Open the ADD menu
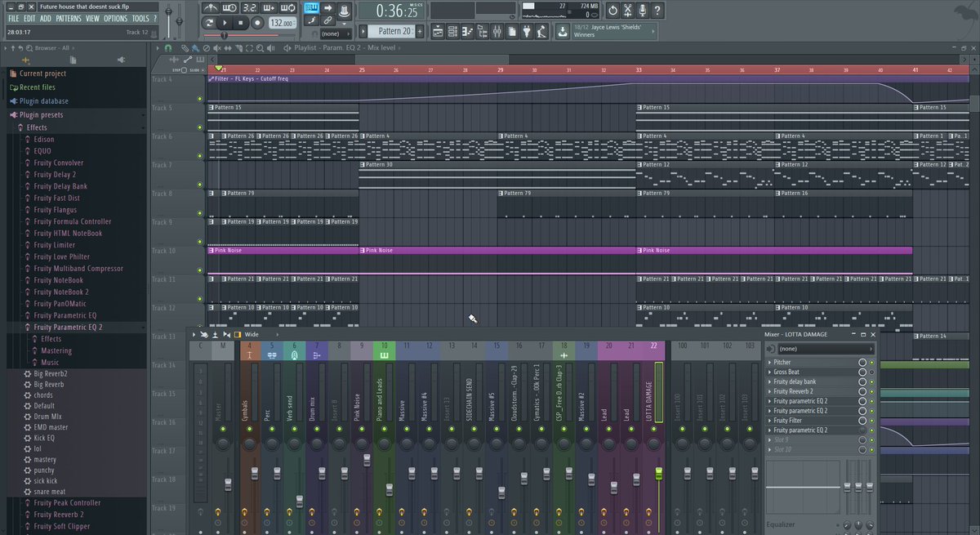 click(46, 19)
